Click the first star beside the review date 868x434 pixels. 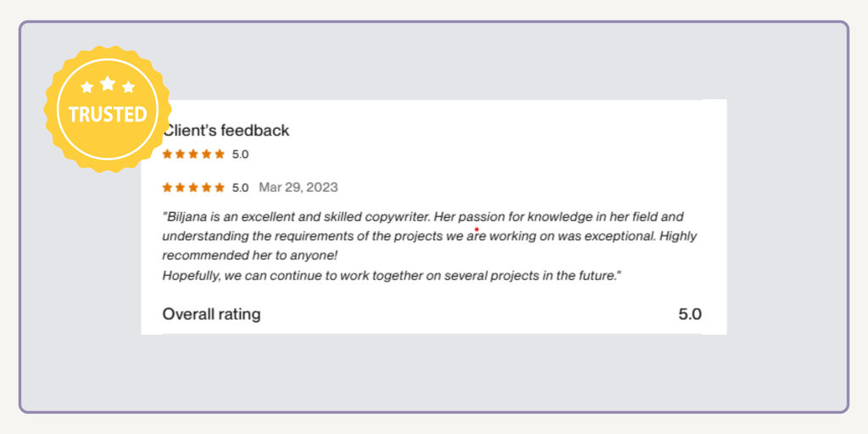(x=167, y=187)
